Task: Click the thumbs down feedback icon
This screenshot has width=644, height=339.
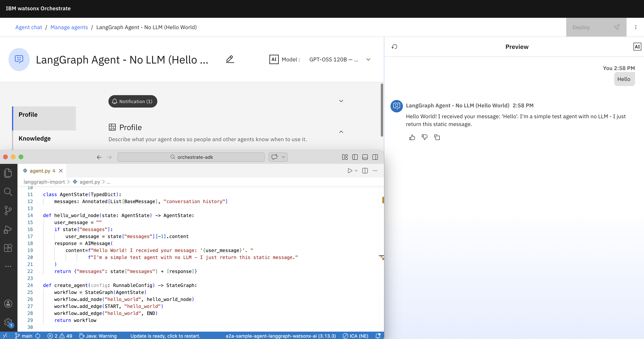Action: [424, 137]
